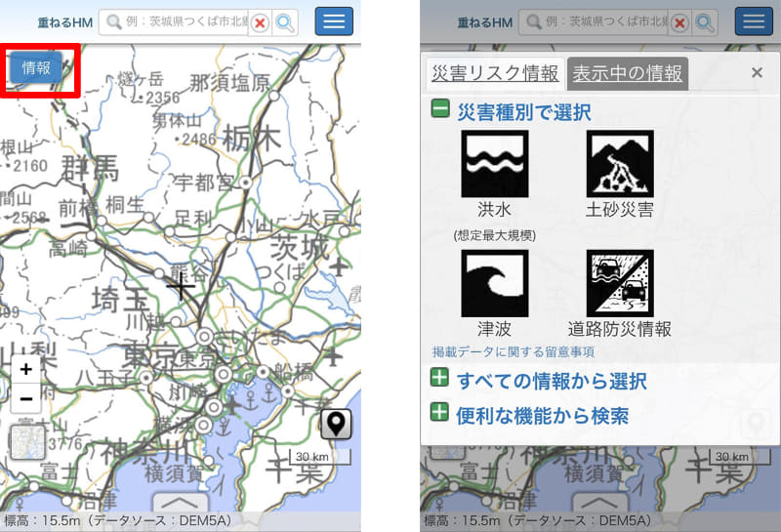Open hamburger menu on left screen
The height and width of the screenshot is (532, 781).
click(334, 20)
